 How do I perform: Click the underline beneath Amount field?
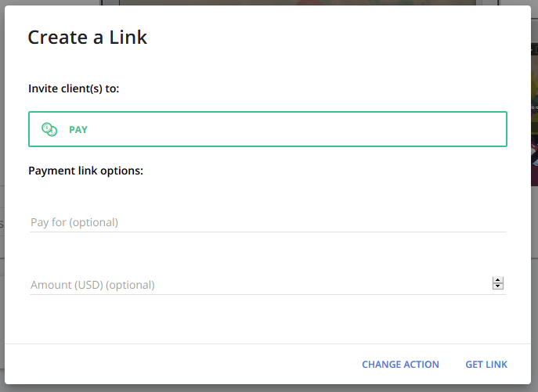point(268,294)
